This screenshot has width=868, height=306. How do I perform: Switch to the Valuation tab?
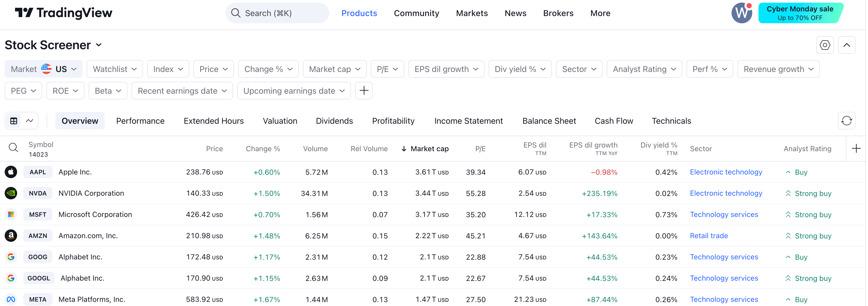point(280,121)
